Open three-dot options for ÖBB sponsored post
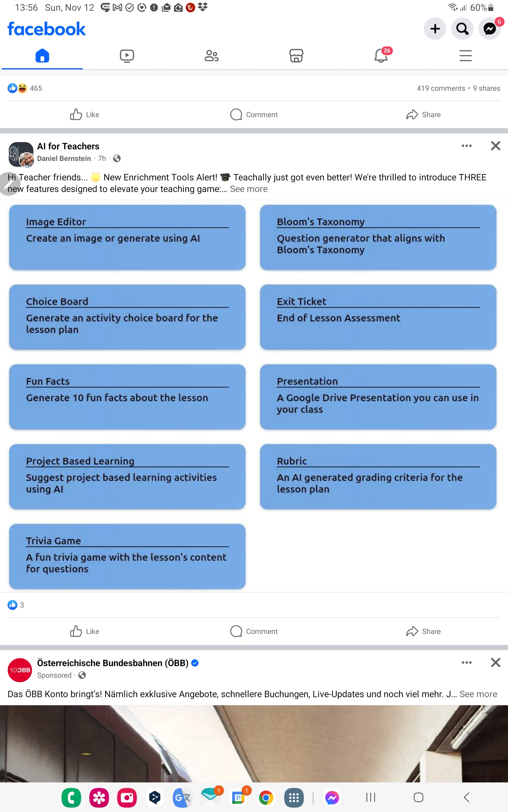This screenshot has height=812, width=508. [x=466, y=662]
